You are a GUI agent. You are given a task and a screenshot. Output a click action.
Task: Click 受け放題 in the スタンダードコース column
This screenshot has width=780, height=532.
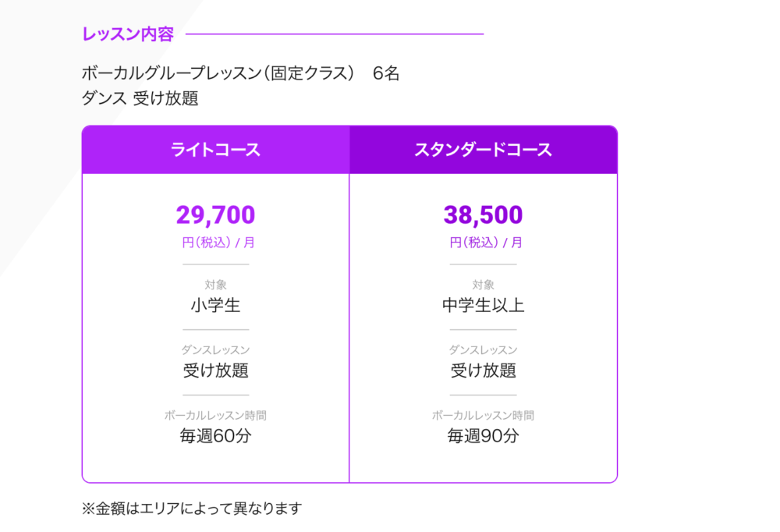(483, 371)
